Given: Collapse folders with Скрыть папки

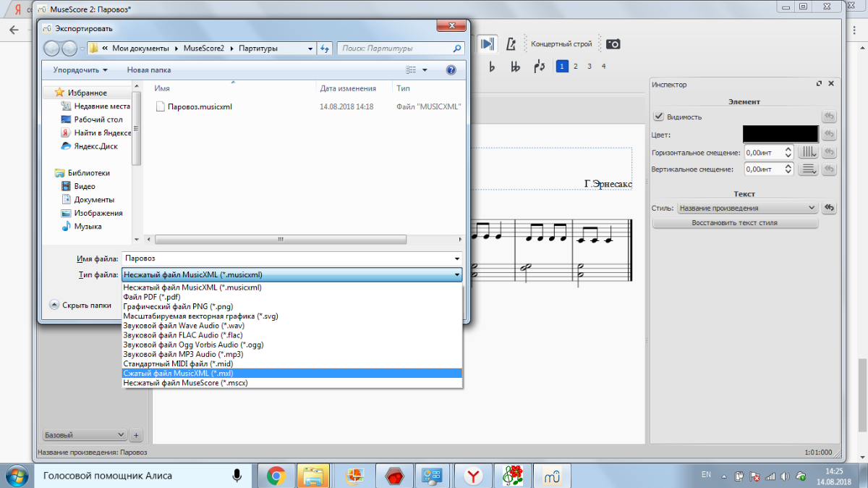Looking at the screenshot, I should (80, 306).
